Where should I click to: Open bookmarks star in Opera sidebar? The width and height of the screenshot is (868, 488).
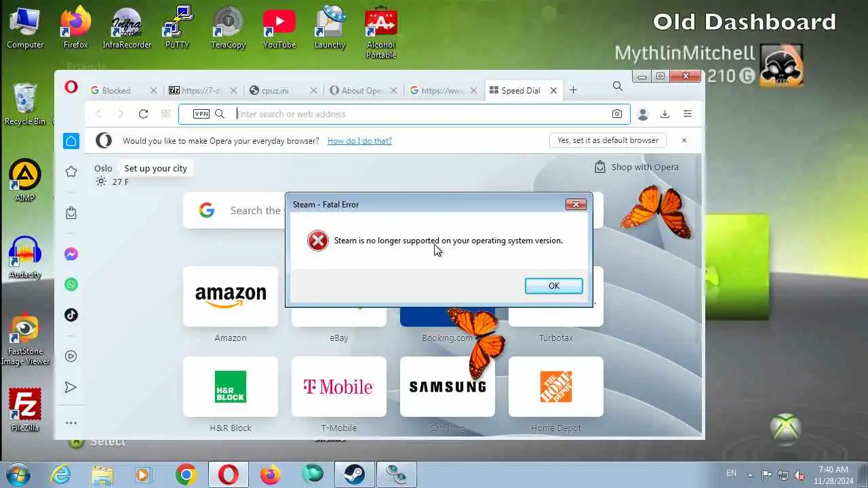71,171
